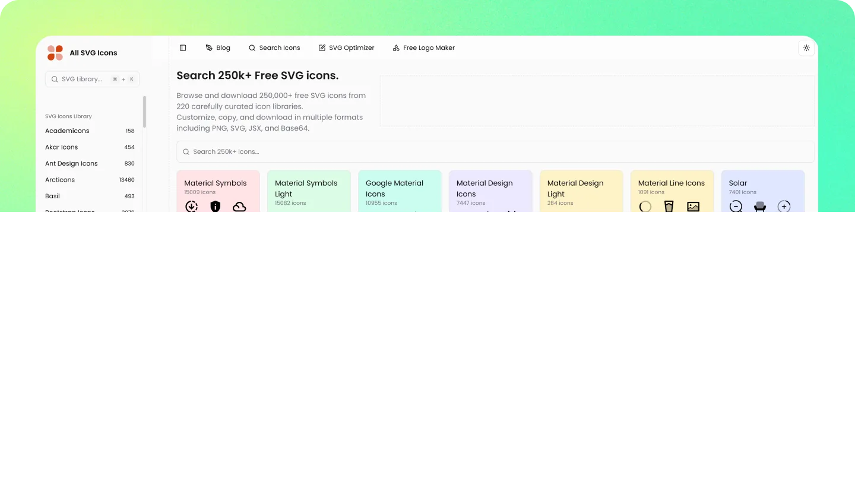Open the Google Material Icons card
Screen dimensions: 855x504
point(400,191)
